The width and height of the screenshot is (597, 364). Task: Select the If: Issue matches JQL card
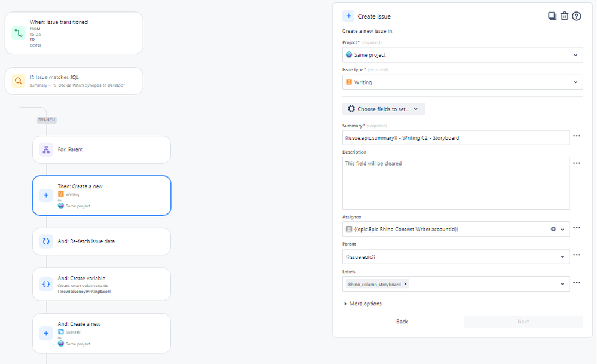point(74,81)
